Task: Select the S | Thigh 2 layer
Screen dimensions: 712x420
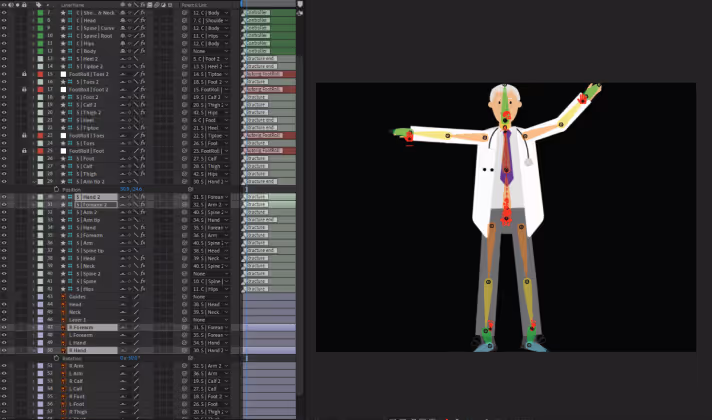Action: click(x=89, y=113)
